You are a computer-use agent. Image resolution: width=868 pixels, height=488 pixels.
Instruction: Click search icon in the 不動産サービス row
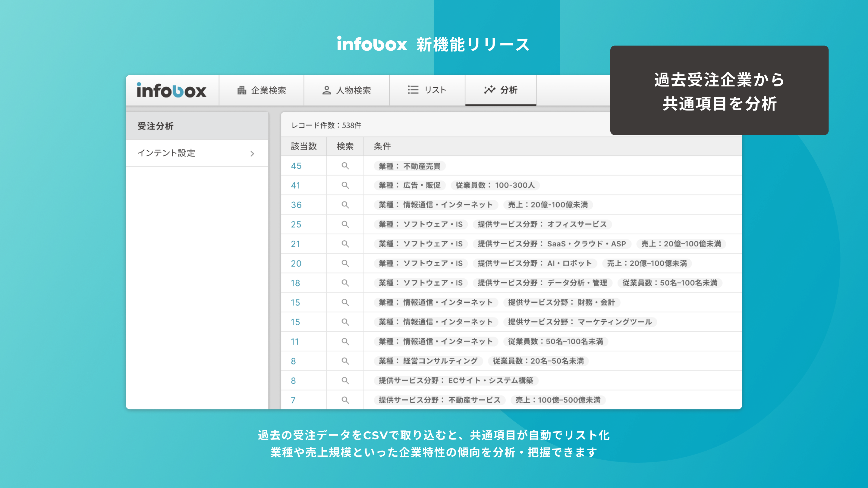click(345, 400)
